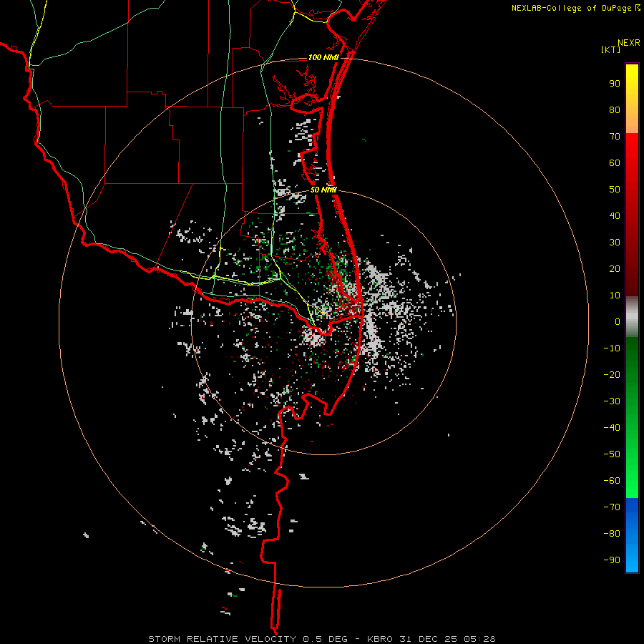Screen dimensions: 644x644
Task: Pick the yellow segment of the velocity color bar
Action: click(632, 99)
